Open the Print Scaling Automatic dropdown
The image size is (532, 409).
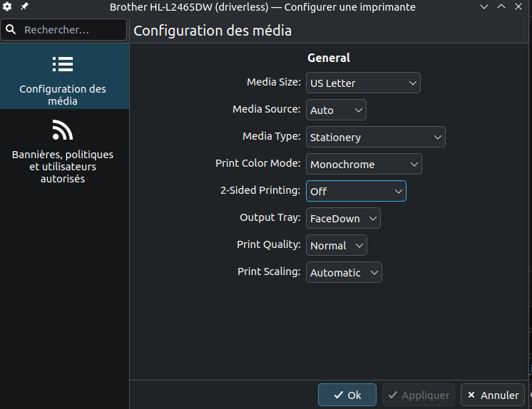click(x=344, y=272)
